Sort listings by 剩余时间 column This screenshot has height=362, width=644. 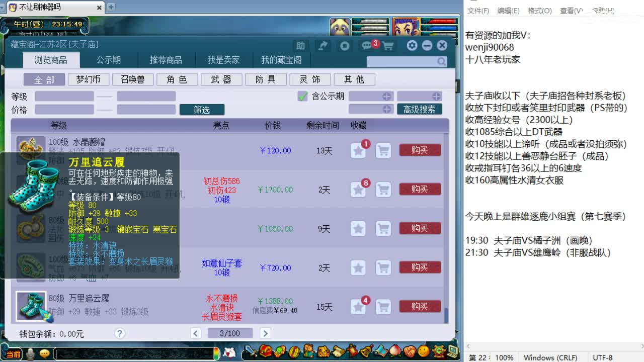coord(323,125)
